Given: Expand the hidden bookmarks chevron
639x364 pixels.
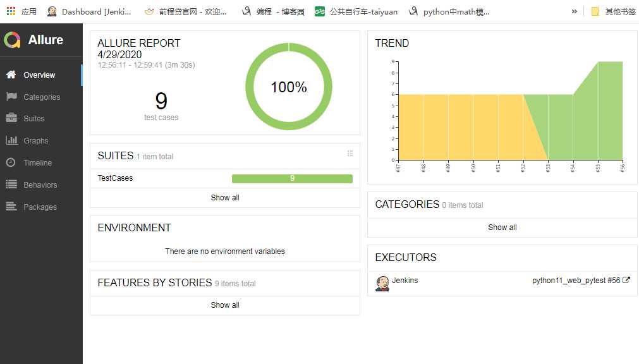Looking at the screenshot, I should pyautogui.click(x=574, y=11).
